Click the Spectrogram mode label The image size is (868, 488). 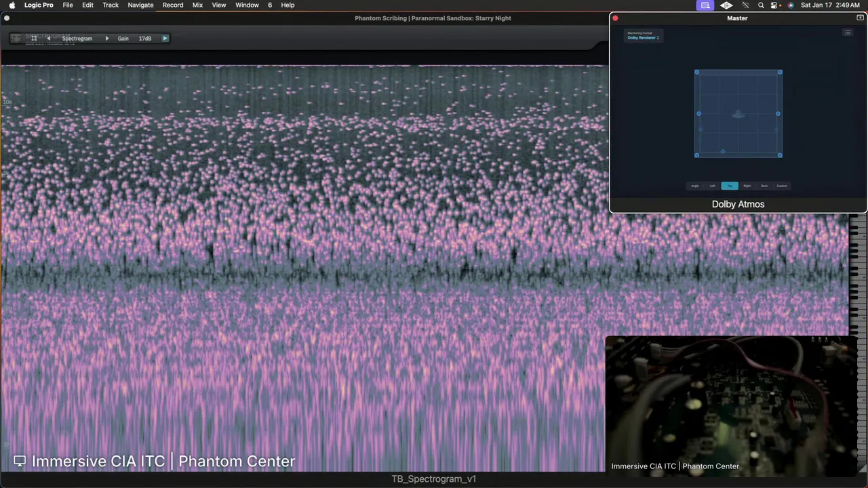(x=77, y=39)
